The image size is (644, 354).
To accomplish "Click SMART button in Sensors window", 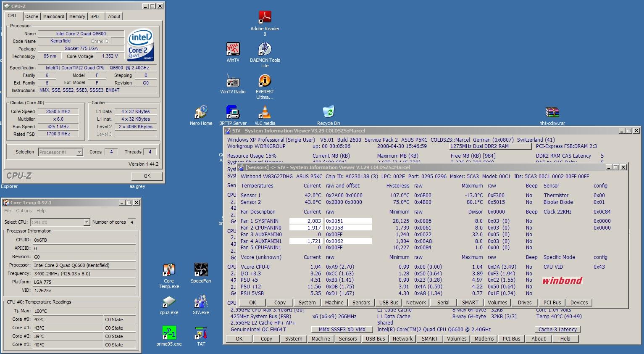I will pyautogui.click(x=470, y=302).
